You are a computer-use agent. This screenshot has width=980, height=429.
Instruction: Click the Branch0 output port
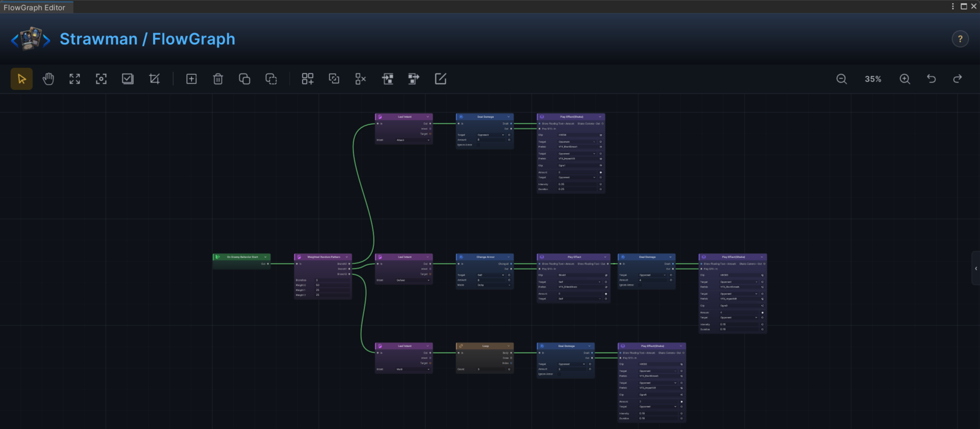349,264
